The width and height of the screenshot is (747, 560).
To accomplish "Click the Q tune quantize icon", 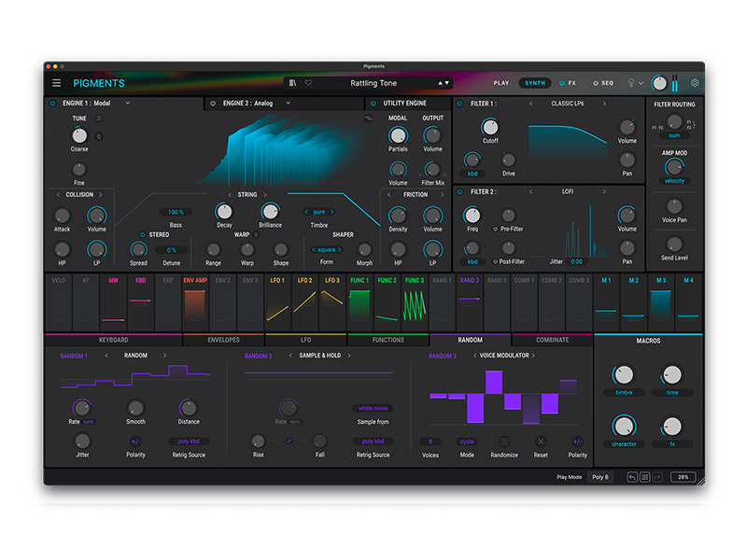I will (x=99, y=136).
